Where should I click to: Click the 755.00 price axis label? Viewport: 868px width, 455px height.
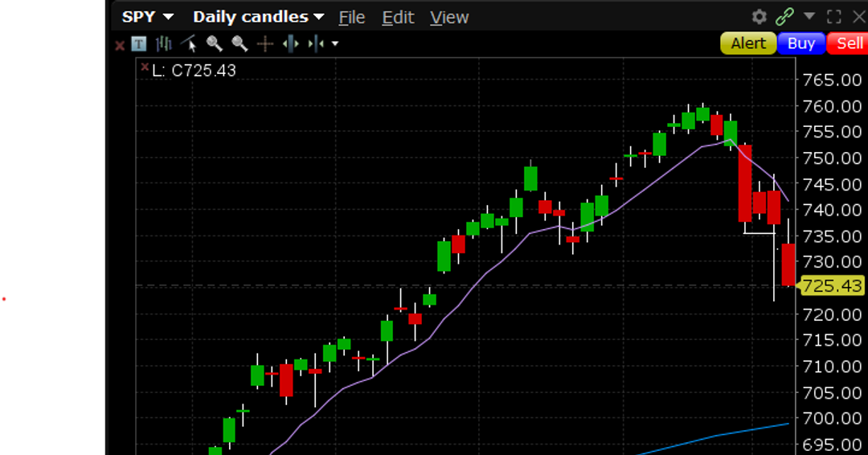pyautogui.click(x=832, y=132)
